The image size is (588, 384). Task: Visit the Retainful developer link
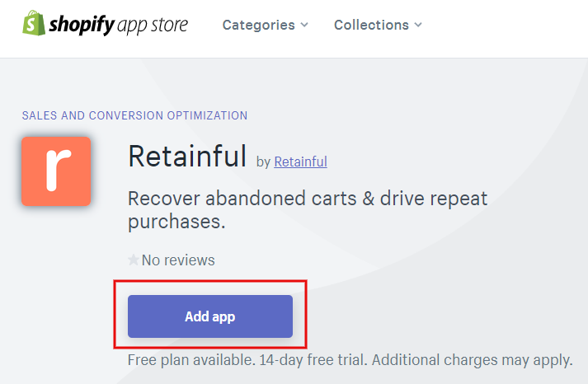(300, 162)
